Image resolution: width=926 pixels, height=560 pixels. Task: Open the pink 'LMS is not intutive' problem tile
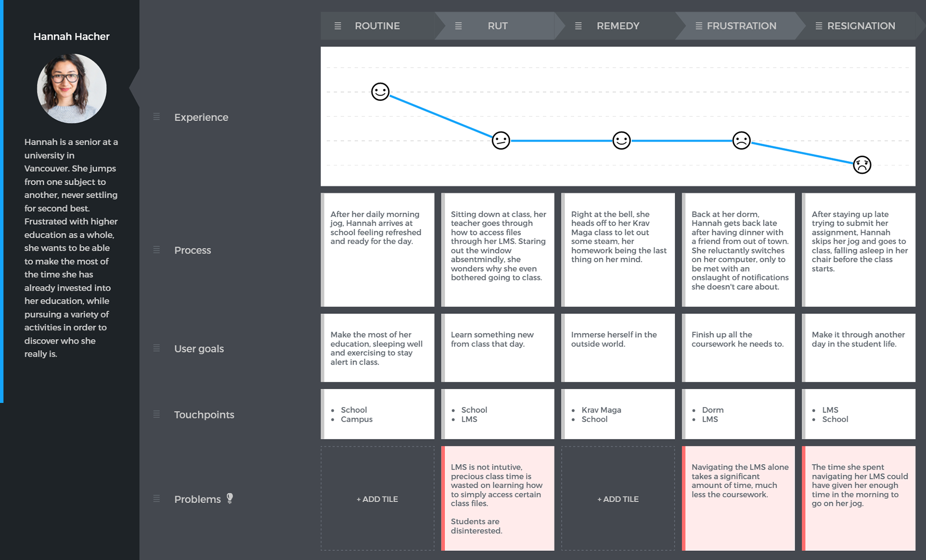498,498
